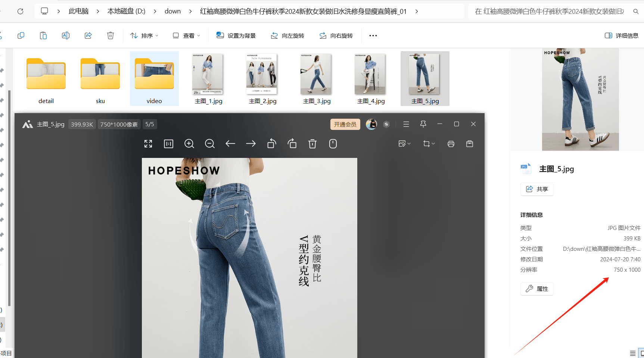Screen dimensions: 644x358
Task: Click the fullscreen icon in viewer toolbar
Action: (x=148, y=144)
